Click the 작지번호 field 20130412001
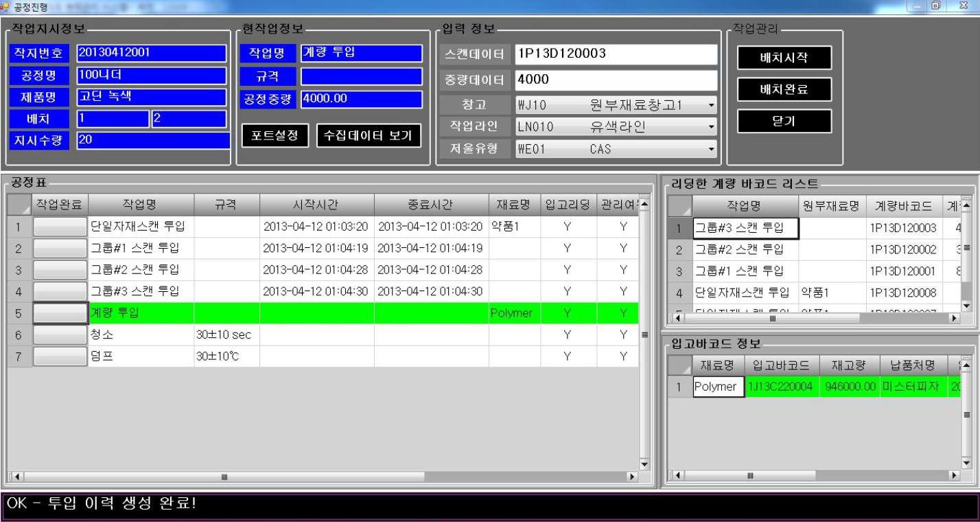This screenshot has height=522, width=980. click(x=152, y=53)
